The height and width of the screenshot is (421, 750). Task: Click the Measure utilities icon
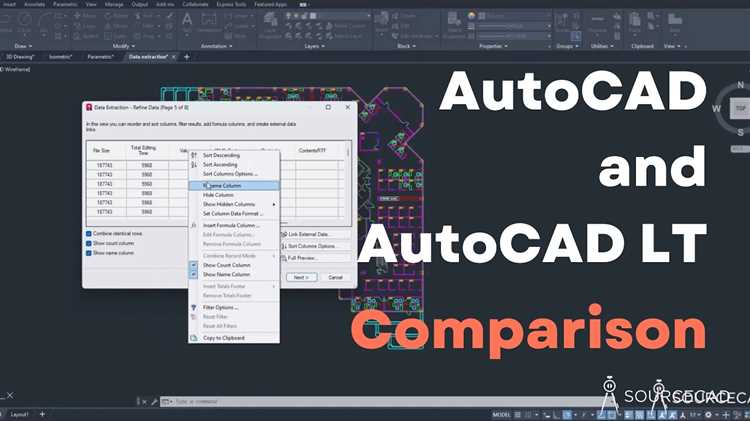click(597, 20)
